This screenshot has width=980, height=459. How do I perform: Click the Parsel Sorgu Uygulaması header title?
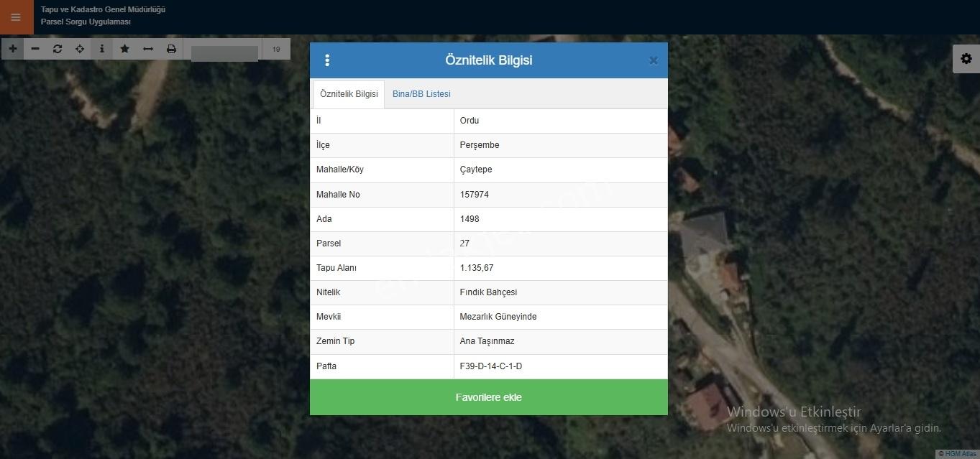click(x=86, y=22)
